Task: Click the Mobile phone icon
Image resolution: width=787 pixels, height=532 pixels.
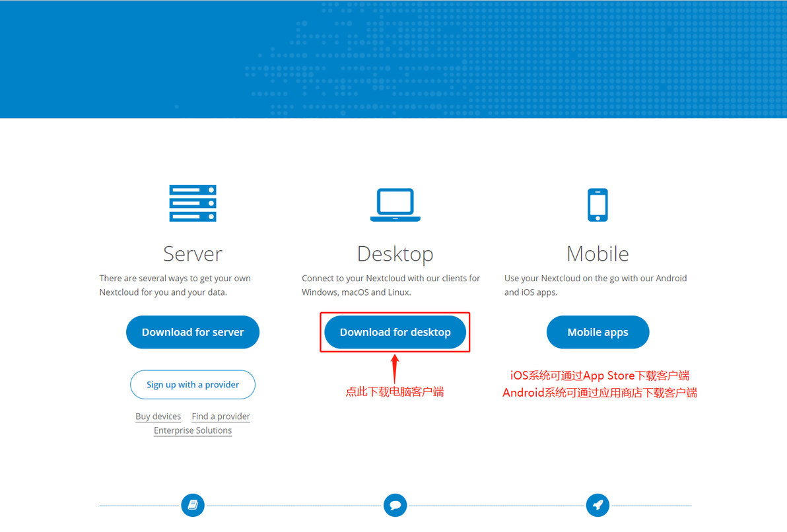Action: 598,205
